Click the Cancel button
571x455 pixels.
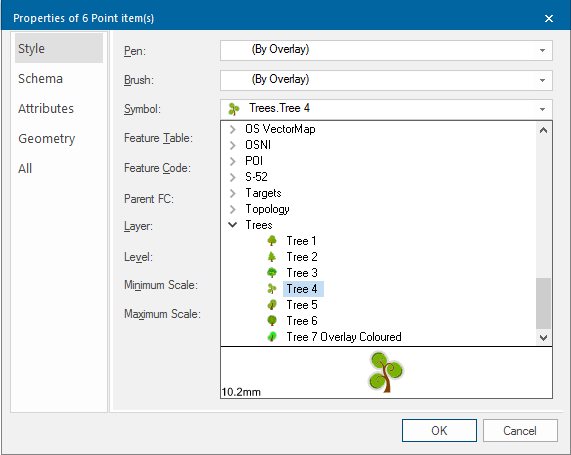520,431
